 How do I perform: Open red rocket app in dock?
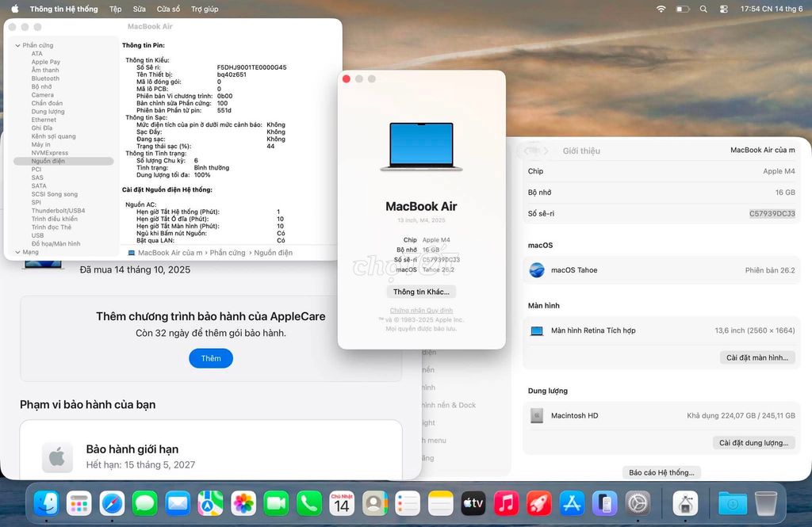539,503
